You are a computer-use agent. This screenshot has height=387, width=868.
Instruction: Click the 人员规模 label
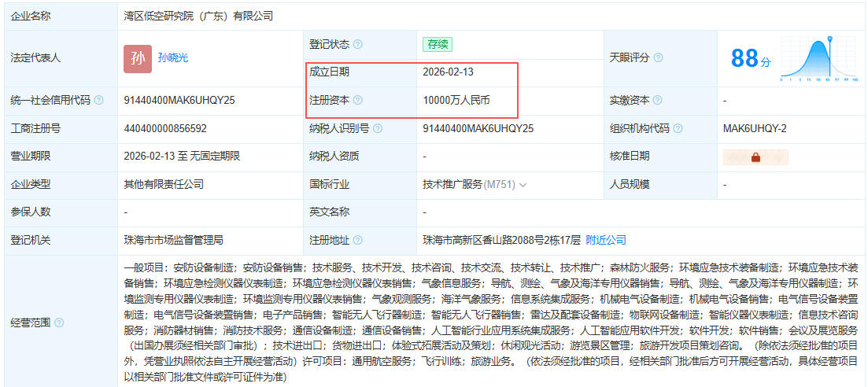(630, 184)
